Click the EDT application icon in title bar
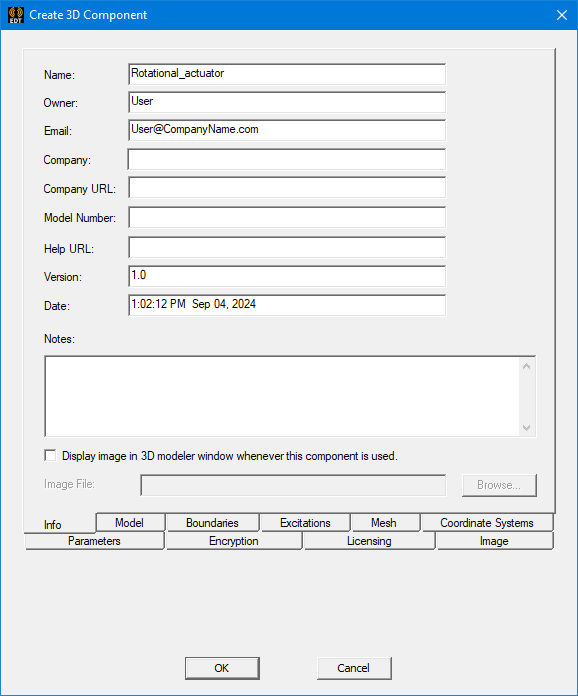This screenshot has width=578, height=696. tap(16, 15)
